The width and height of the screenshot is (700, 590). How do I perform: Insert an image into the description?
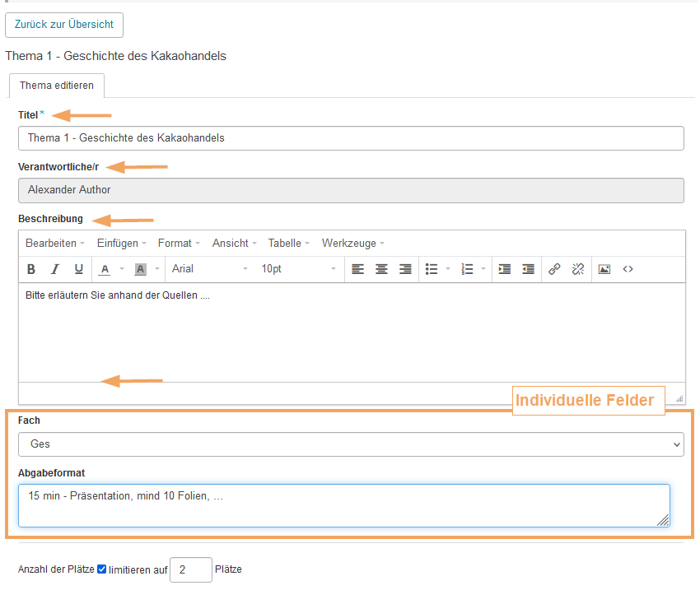click(x=604, y=269)
